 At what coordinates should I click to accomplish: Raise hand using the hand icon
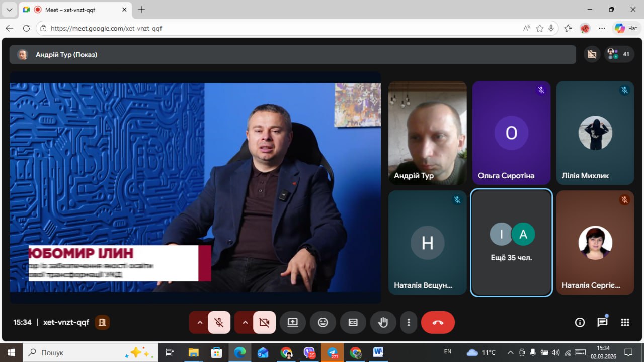383,323
